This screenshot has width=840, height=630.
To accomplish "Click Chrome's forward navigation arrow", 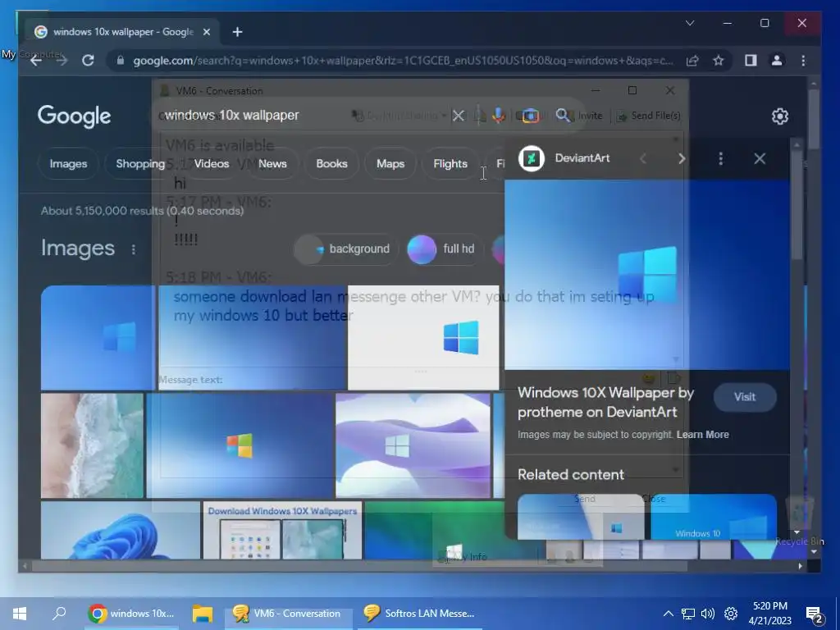I will 62,61.
